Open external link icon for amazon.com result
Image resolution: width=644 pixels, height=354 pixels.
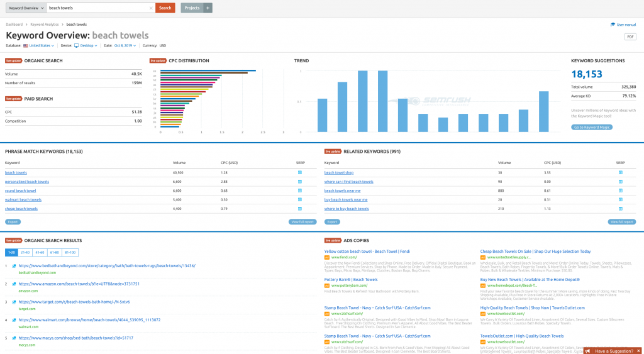point(14,284)
